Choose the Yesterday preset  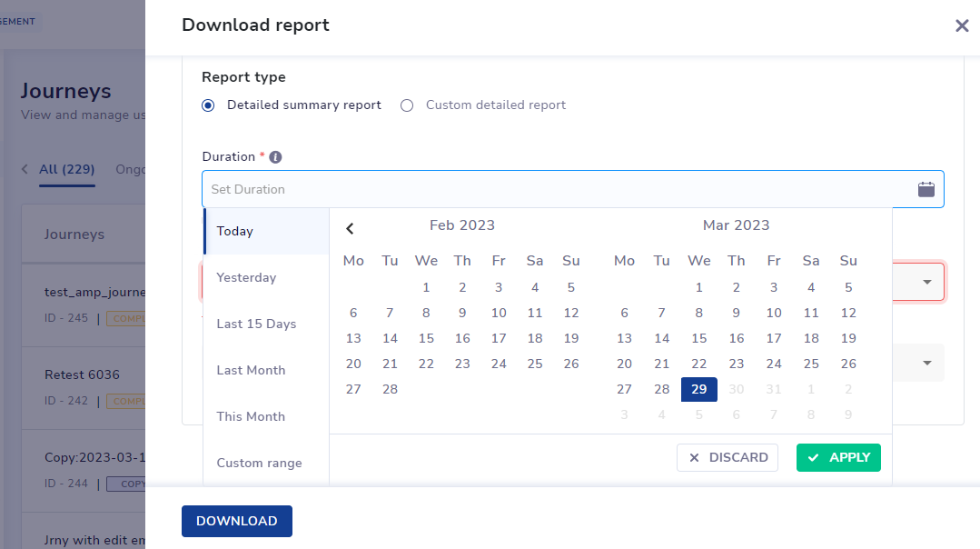point(266,277)
